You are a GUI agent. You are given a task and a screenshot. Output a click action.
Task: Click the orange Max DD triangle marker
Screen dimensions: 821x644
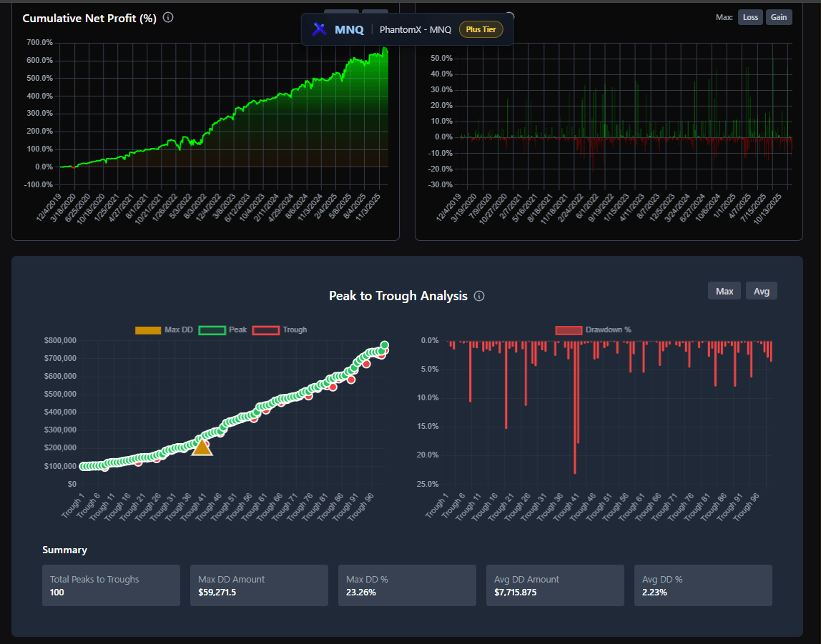click(x=202, y=447)
